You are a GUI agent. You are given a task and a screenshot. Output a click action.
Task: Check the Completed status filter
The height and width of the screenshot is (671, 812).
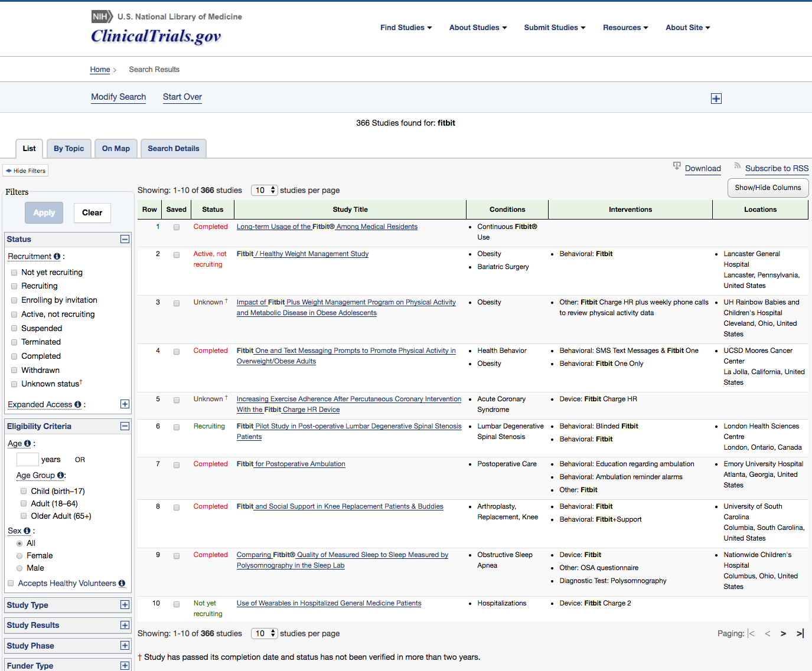click(14, 356)
